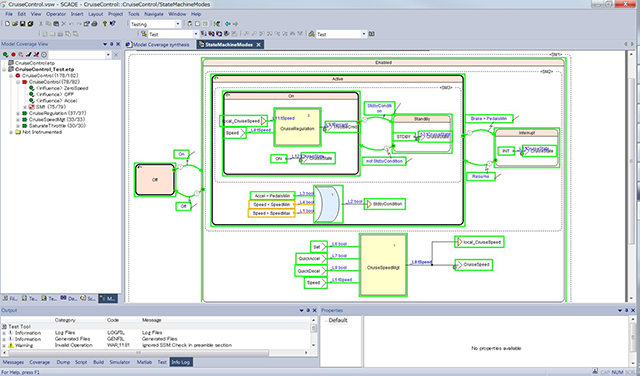640x376 pixels.
Task: Select the Coverage output tab
Action: (x=40, y=362)
